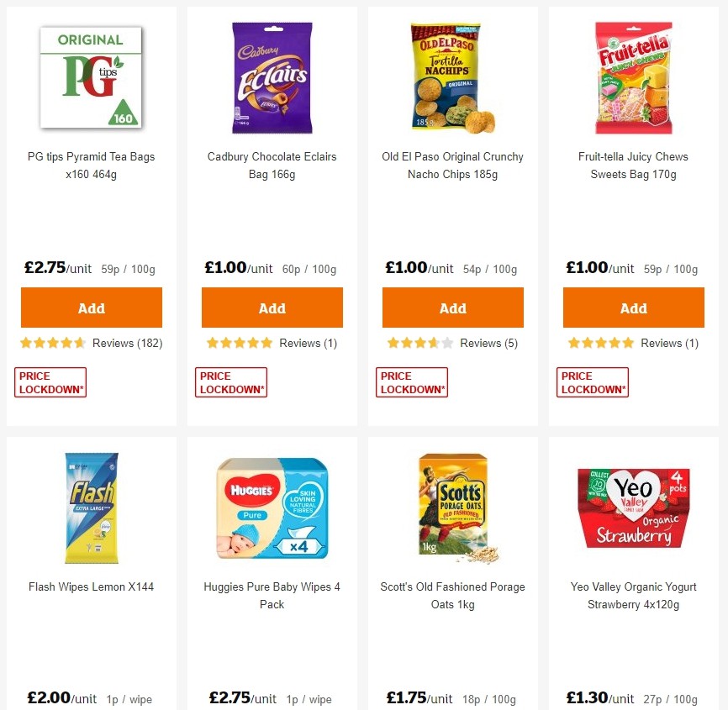Click the Scott's Porage Oats product image

tap(452, 508)
